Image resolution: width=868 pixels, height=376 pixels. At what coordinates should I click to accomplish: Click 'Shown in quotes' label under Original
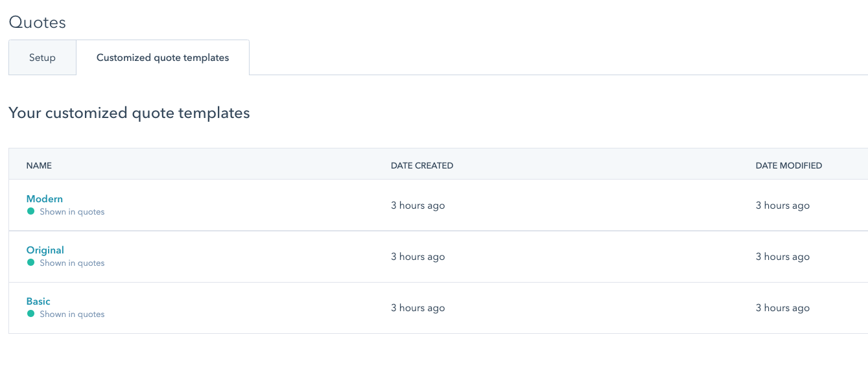(72, 263)
